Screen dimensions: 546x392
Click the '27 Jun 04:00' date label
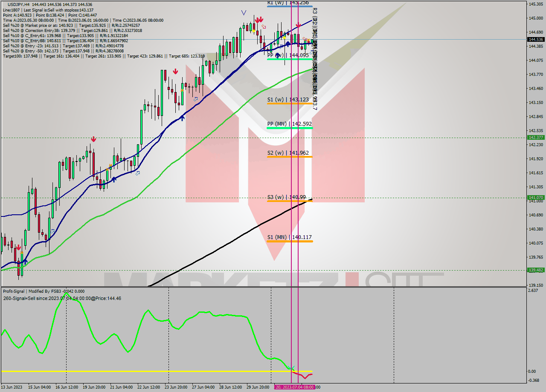coord(203,387)
